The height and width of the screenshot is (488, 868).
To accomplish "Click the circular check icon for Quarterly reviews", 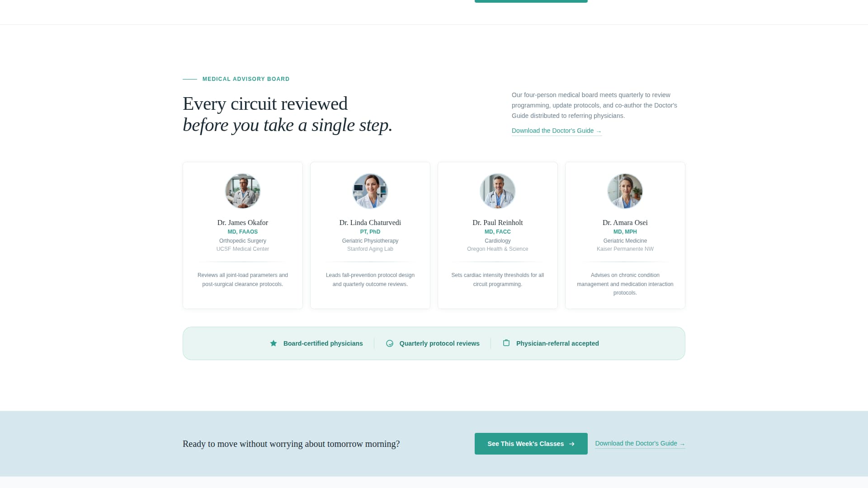I will click(x=390, y=343).
